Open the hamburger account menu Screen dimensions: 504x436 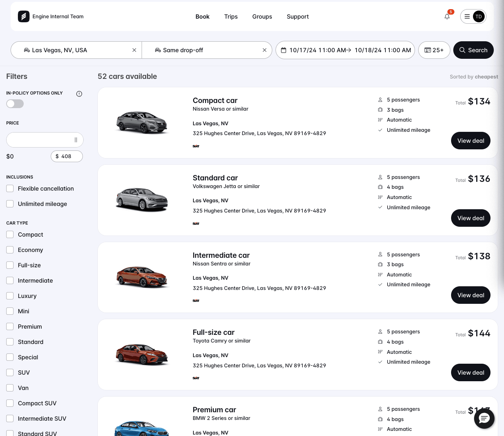tap(467, 16)
